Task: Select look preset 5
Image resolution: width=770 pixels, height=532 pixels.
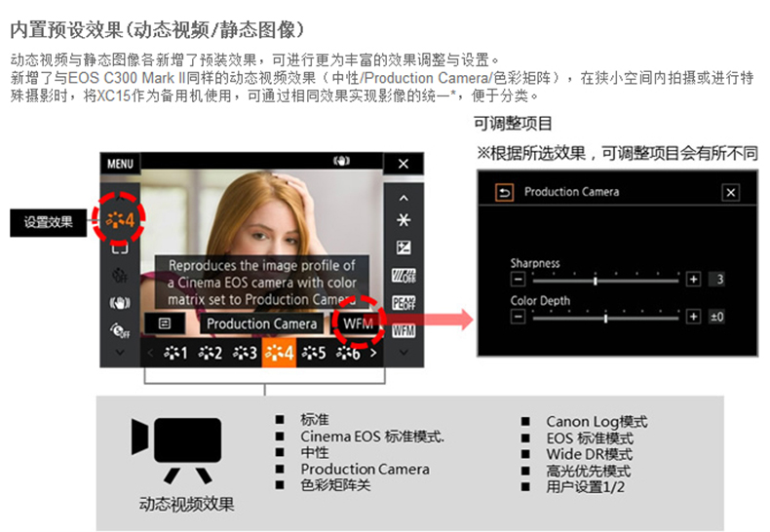Action: [314, 353]
